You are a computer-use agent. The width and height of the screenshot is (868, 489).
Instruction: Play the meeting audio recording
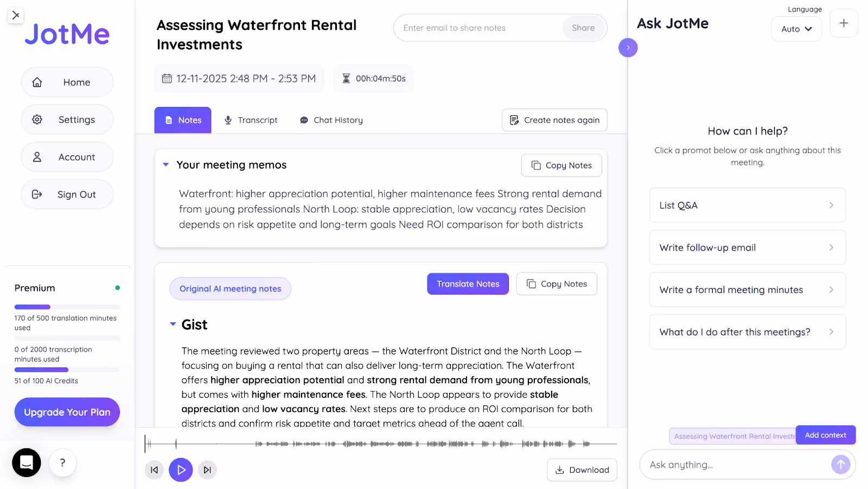coord(181,470)
